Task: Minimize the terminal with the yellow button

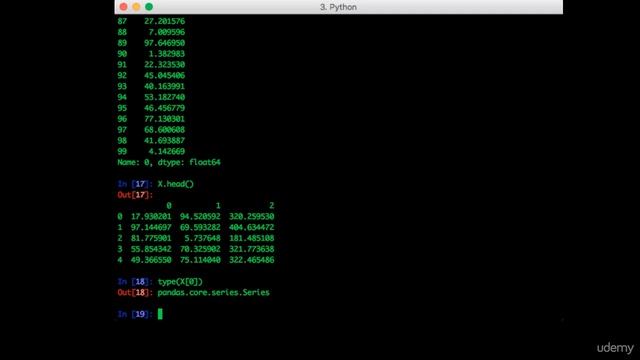Action: coord(136,7)
